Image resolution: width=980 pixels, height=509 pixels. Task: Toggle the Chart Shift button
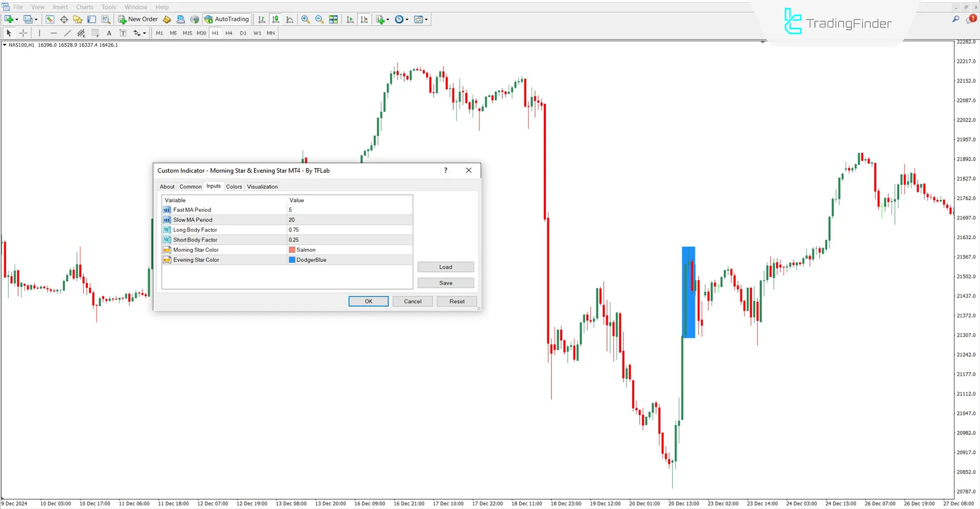pos(364,19)
